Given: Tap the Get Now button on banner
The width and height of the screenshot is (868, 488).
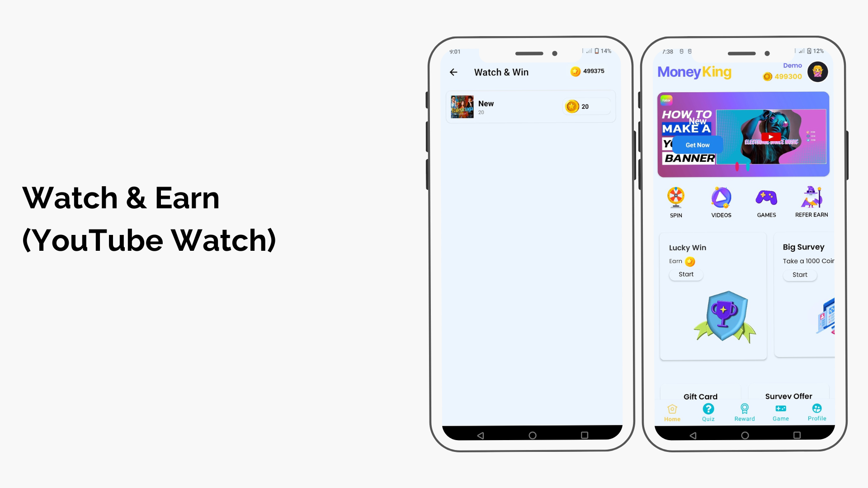Looking at the screenshot, I should pos(698,145).
